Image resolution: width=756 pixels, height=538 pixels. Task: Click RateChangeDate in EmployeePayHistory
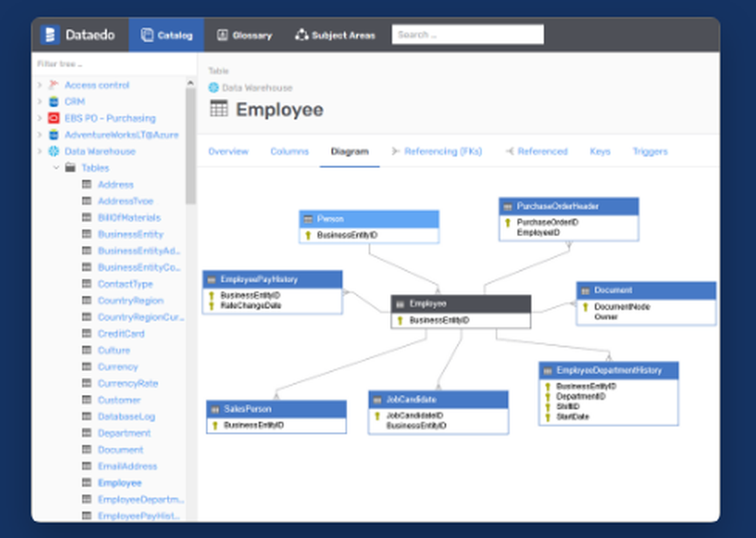pos(251,306)
